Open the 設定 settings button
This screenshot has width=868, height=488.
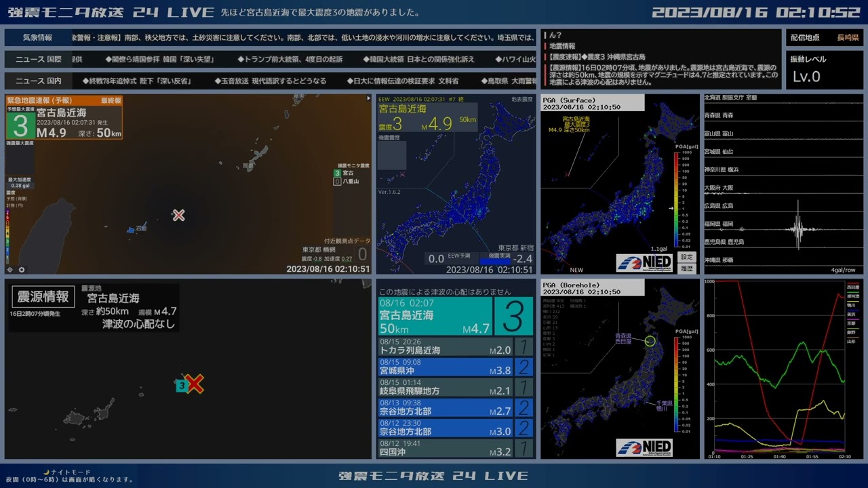687,257
